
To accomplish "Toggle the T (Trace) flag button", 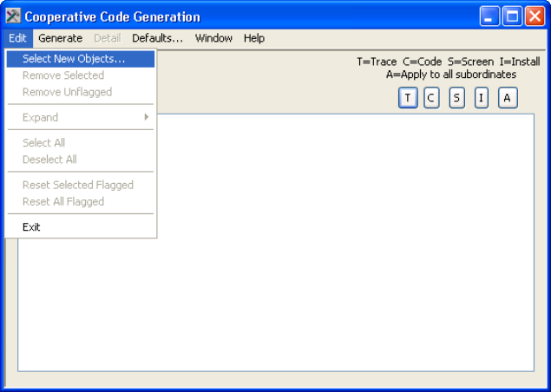I will pos(408,98).
